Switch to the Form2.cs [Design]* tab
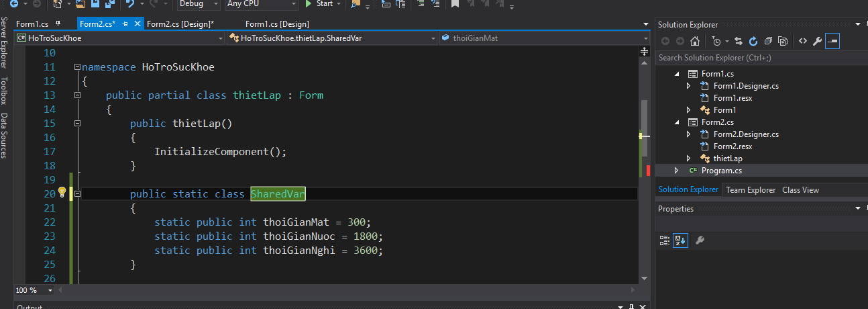Screen dimensions: 868x309 click(180, 24)
